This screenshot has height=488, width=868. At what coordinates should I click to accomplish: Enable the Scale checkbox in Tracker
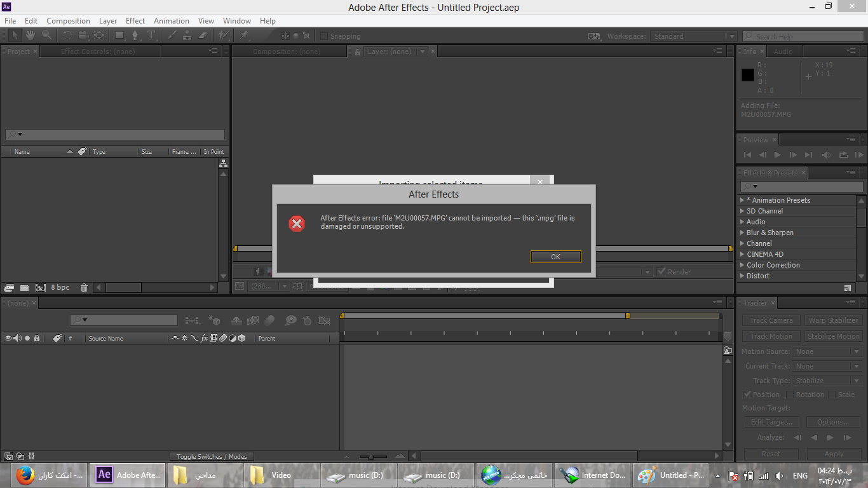tap(832, 394)
